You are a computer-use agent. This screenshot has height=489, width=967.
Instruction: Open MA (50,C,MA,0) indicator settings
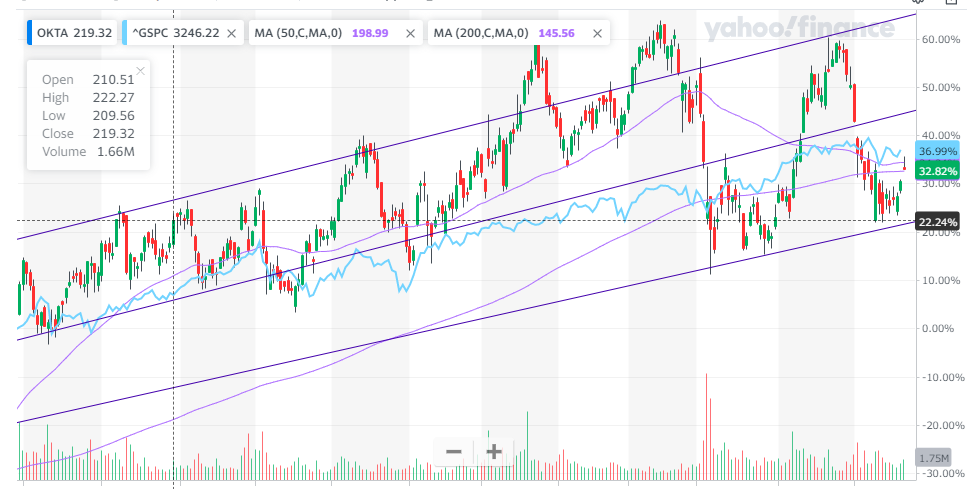298,33
